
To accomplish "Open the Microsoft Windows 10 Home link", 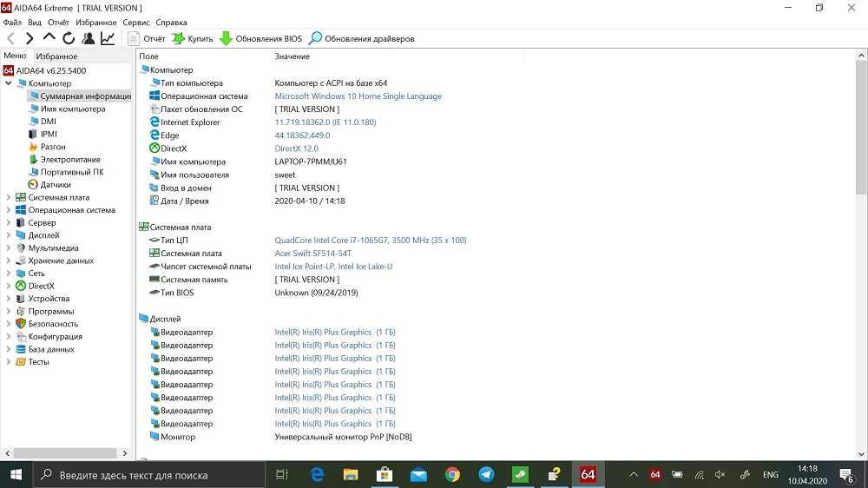I will [358, 96].
